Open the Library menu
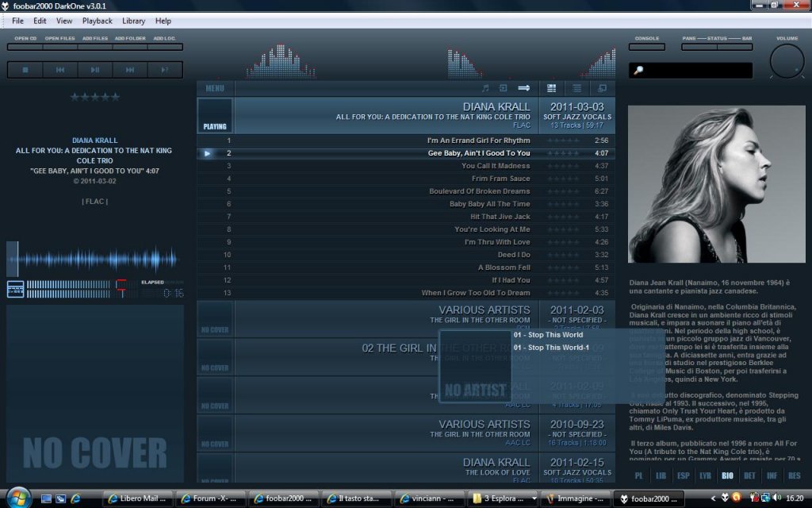This screenshot has height=508, width=812. (x=133, y=21)
